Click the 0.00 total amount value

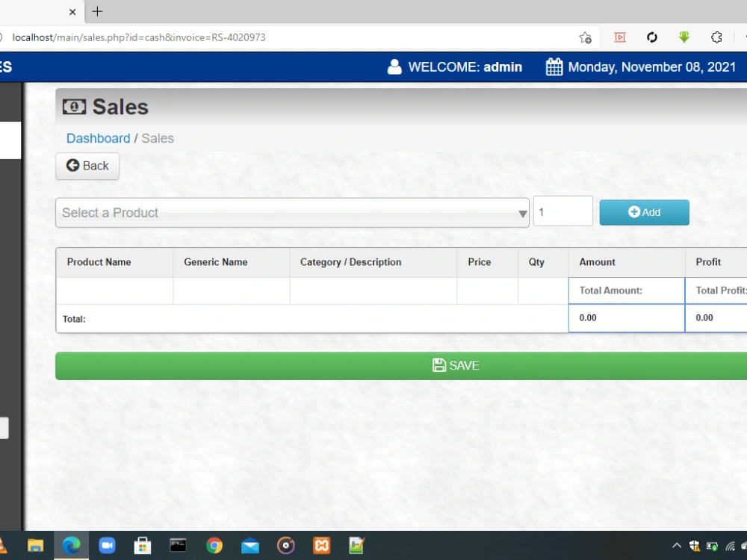point(588,317)
